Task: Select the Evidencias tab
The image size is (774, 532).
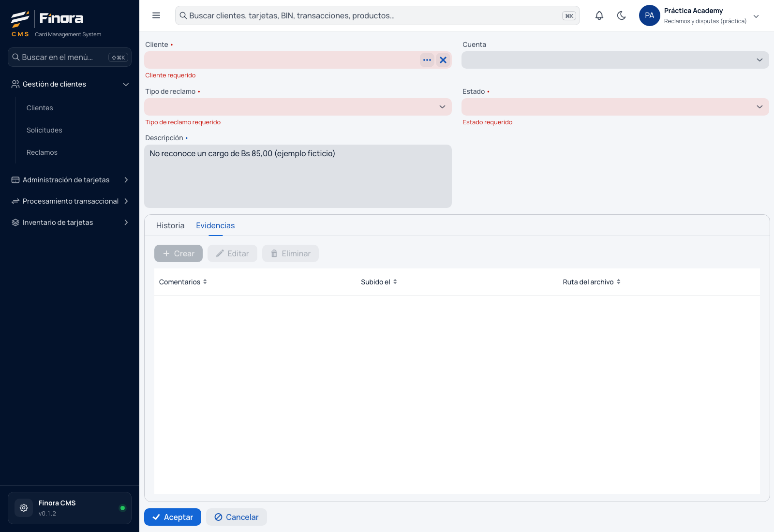Action: tap(215, 226)
